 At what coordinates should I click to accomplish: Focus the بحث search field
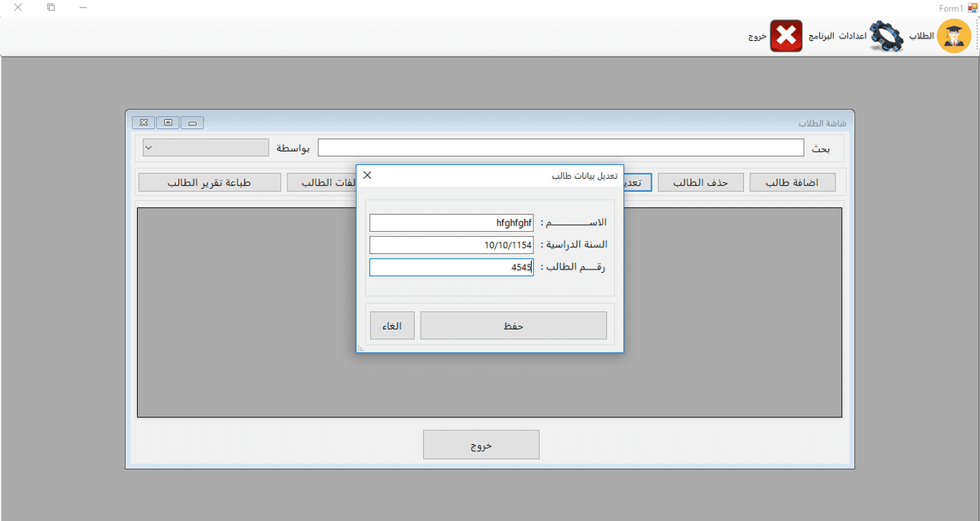point(561,148)
